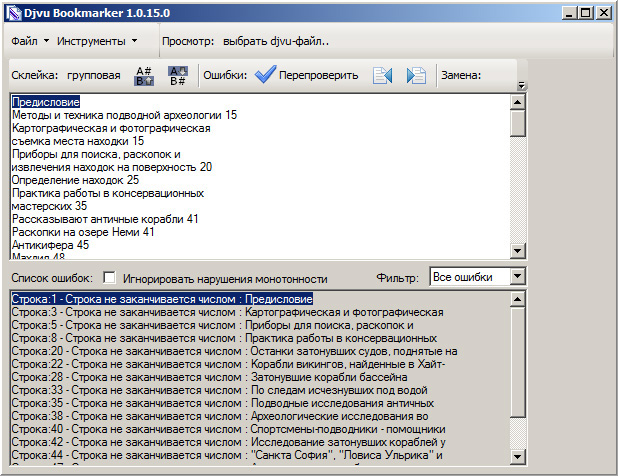Click the Djvu Bookmarker title bar icon

pos(13,13)
